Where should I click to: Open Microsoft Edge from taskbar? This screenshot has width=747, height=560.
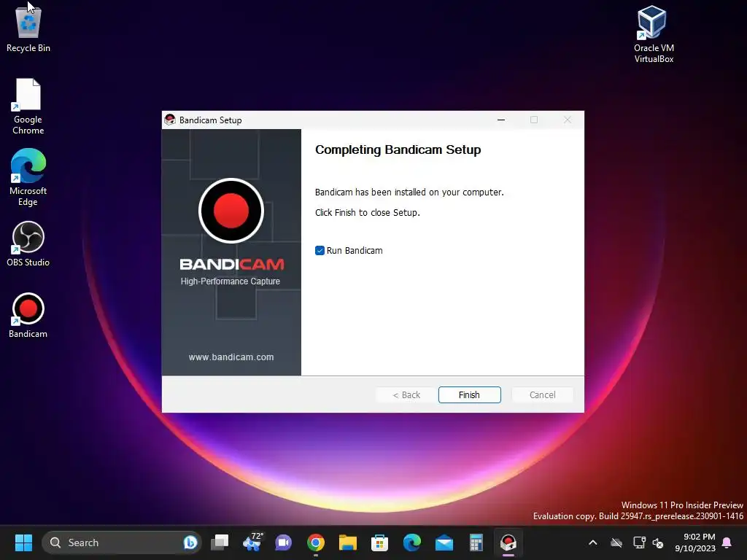[x=412, y=542]
